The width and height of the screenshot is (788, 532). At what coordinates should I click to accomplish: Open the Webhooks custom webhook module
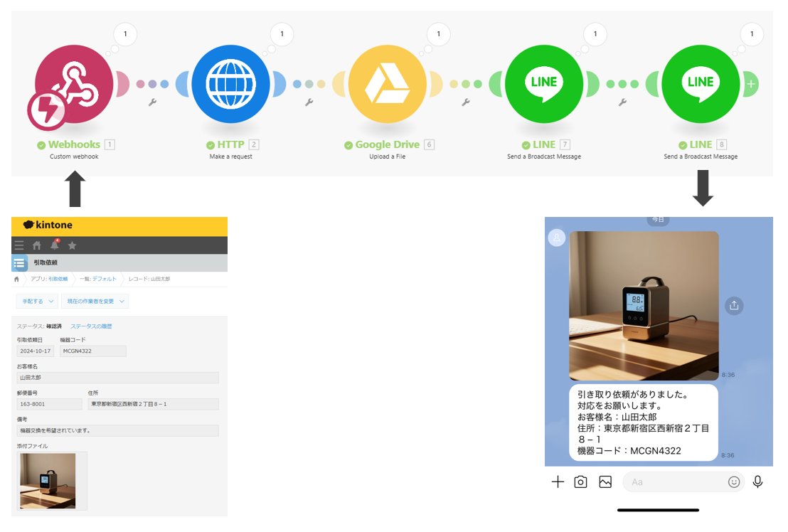74,84
